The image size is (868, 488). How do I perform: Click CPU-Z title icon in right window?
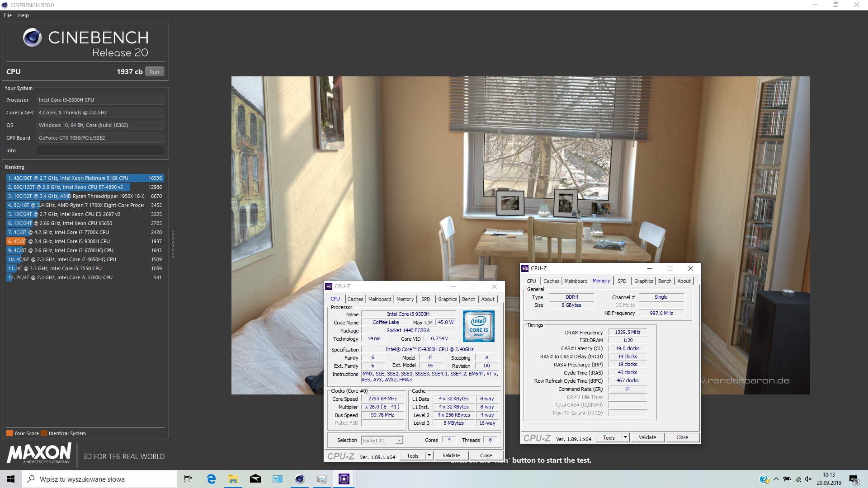525,268
